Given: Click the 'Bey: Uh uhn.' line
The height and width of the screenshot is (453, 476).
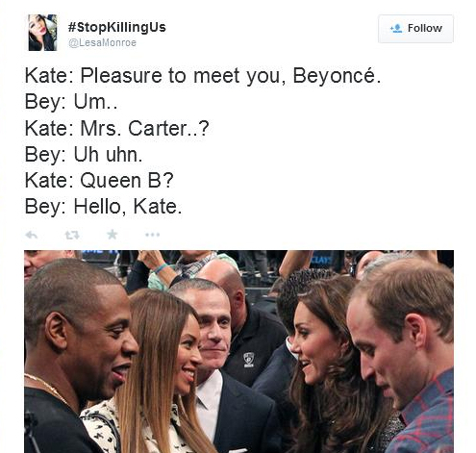Looking at the screenshot, I should pyautogui.click(x=84, y=154).
